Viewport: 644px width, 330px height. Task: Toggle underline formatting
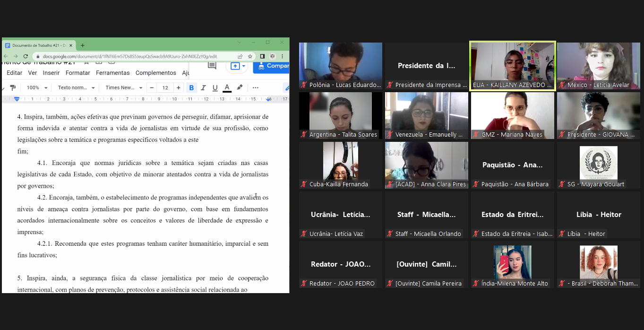pyautogui.click(x=215, y=87)
